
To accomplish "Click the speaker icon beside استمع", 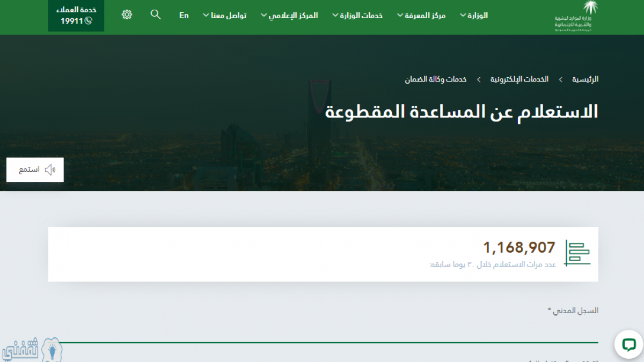I will (50, 170).
